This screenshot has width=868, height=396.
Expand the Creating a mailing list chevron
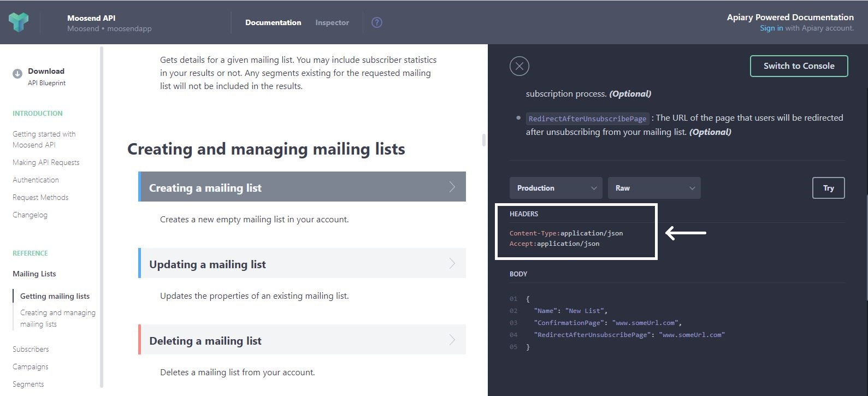click(452, 187)
